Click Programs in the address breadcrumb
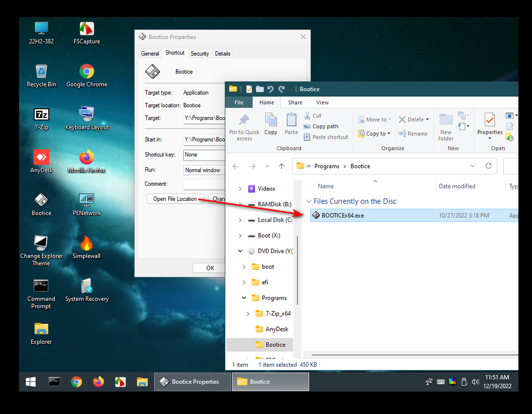The height and width of the screenshot is (414, 532). click(x=327, y=166)
